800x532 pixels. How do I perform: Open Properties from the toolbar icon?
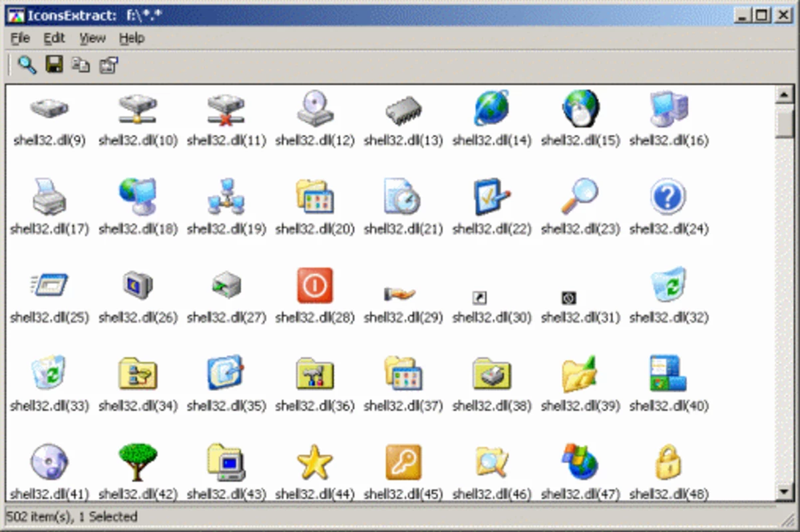coord(108,65)
